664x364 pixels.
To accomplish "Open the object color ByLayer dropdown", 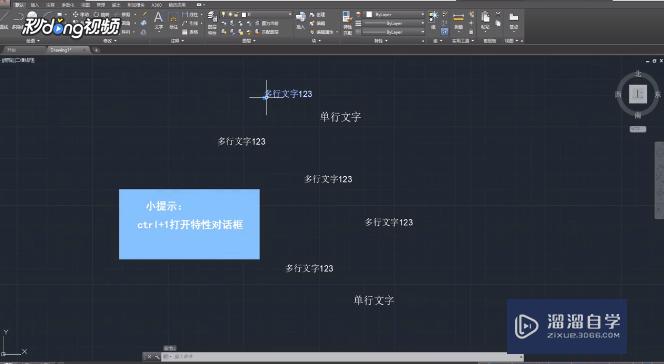I will click(x=423, y=14).
